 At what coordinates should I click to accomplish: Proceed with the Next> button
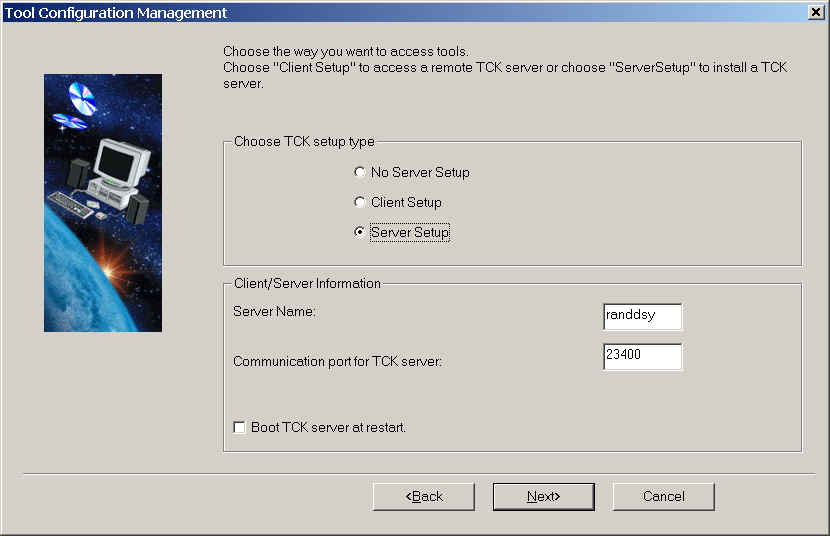(544, 496)
